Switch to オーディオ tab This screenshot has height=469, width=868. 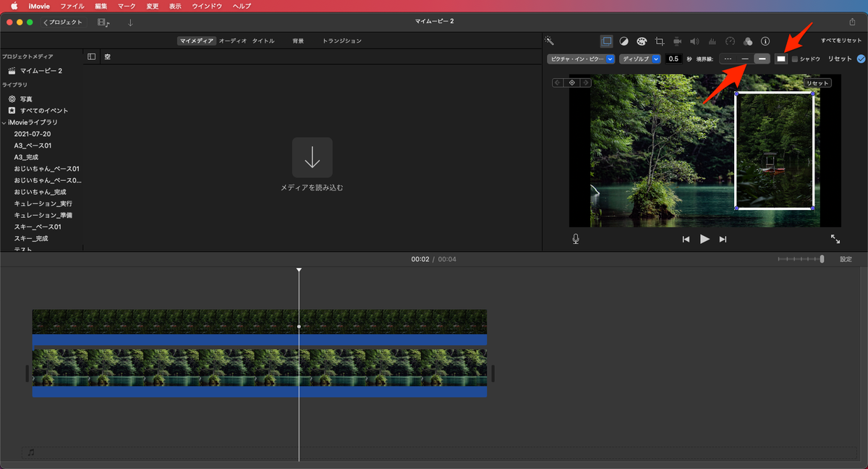point(232,41)
